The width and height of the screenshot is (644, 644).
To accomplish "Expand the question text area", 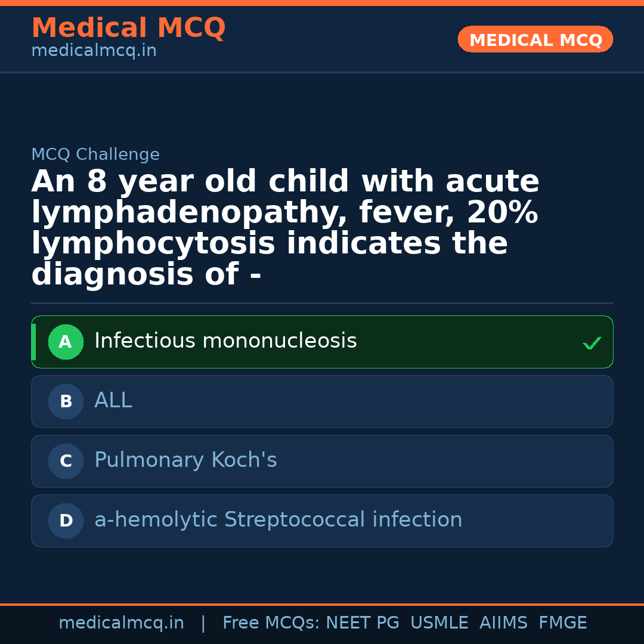I will [x=285, y=227].
